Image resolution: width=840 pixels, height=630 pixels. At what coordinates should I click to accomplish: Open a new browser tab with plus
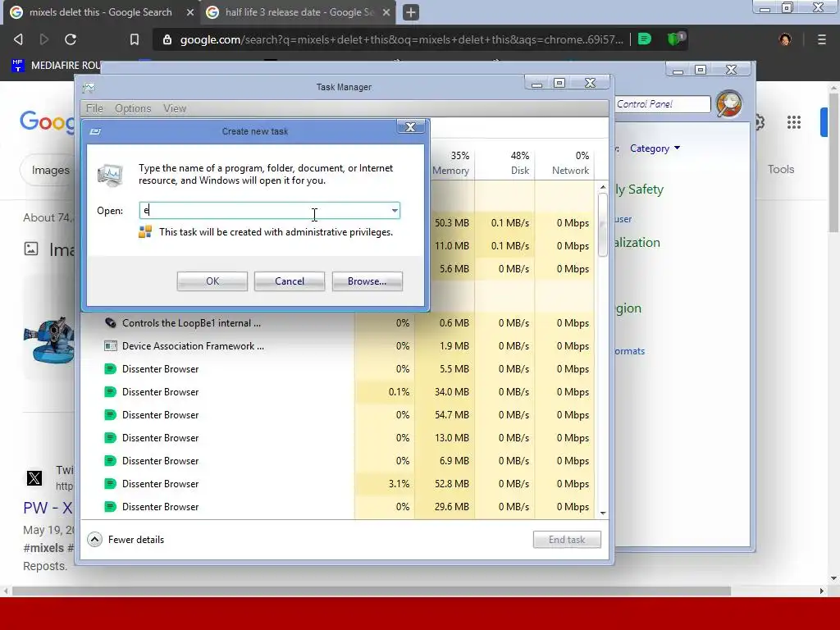[411, 12]
